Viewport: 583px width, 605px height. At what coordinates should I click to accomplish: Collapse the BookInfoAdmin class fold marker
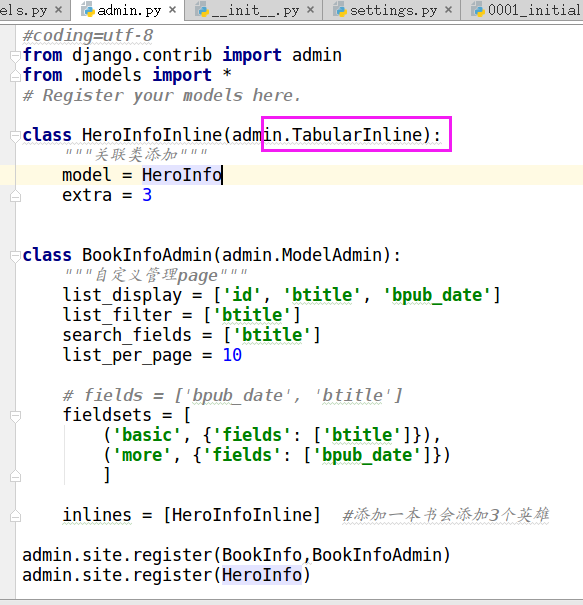pos(15,256)
